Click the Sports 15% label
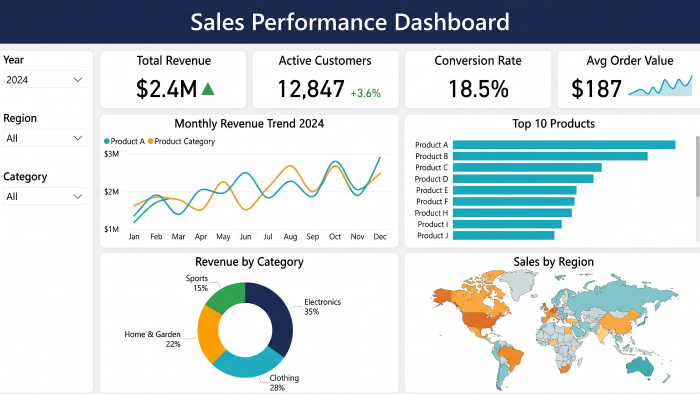The image size is (700, 394). coord(197,283)
